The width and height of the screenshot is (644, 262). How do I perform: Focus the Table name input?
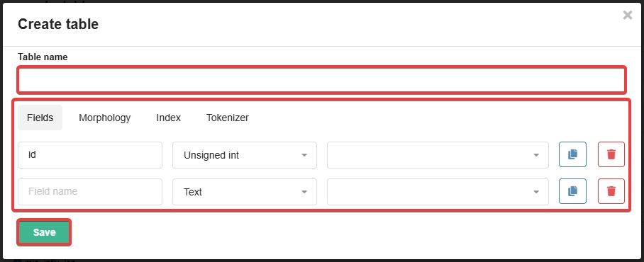click(x=321, y=80)
